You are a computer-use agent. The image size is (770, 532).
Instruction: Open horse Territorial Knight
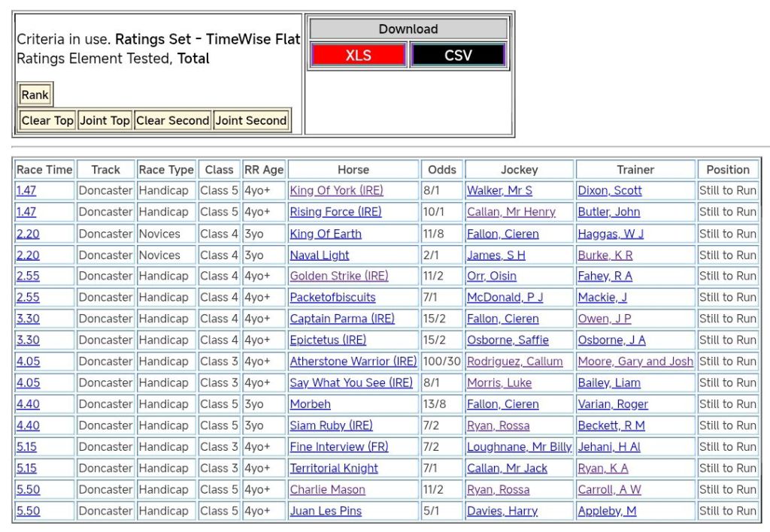tap(334, 468)
